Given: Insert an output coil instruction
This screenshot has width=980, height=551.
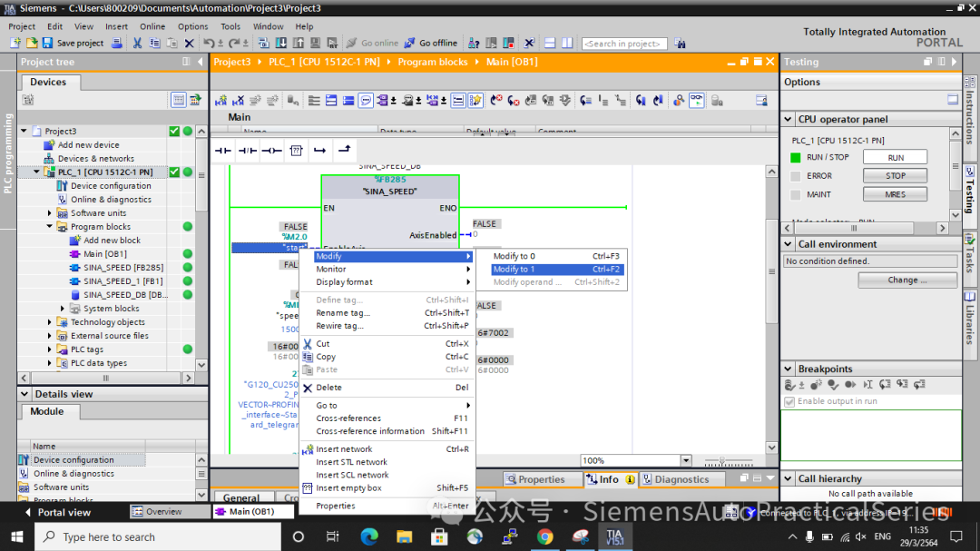Looking at the screenshot, I should (x=272, y=150).
